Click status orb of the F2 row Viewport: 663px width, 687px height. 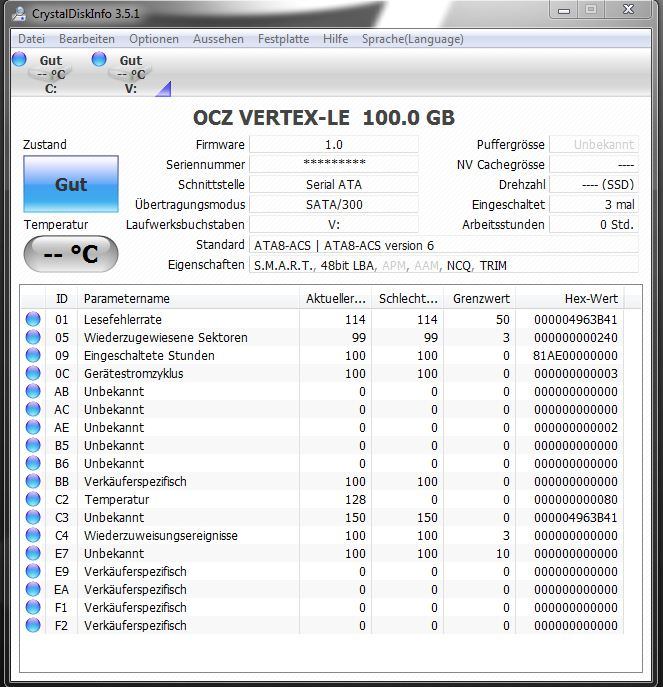pyautogui.click(x=33, y=625)
